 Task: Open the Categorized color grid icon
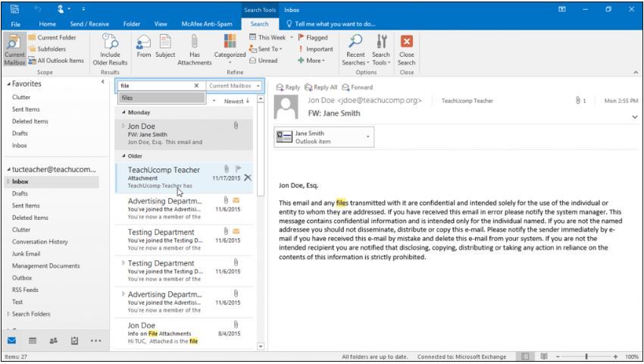tap(230, 41)
